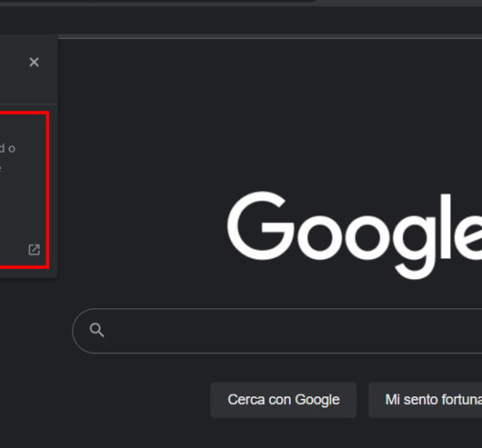Open the external link icon in the popup
The width and height of the screenshot is (482, 448).
click(34, 250)
